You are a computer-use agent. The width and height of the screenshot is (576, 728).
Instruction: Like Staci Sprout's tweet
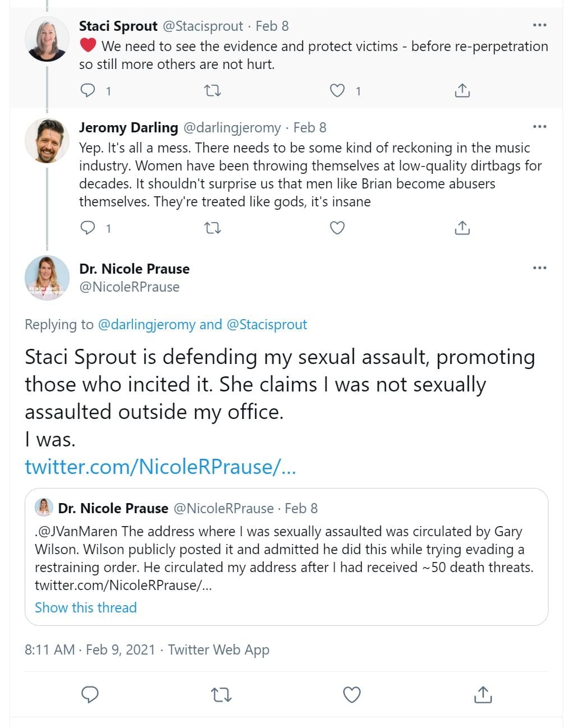(x=337, y=90)
